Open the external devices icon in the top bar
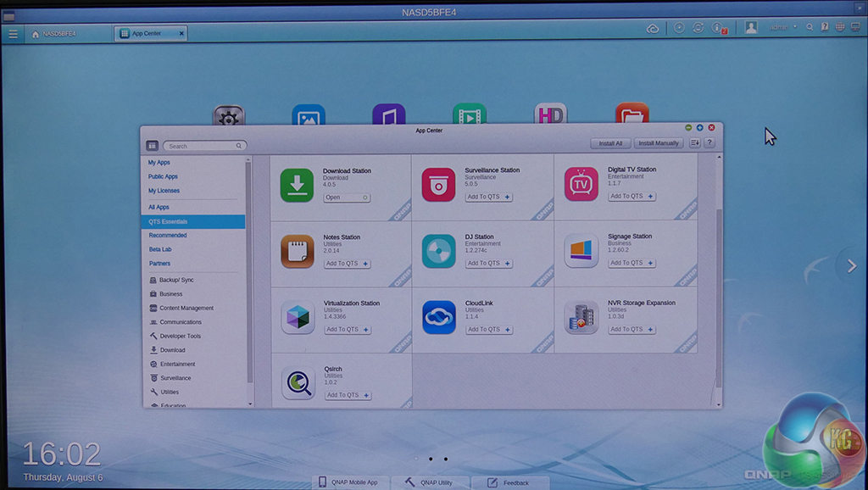Viewport: 868px width, 490px height. click(698, 28)
